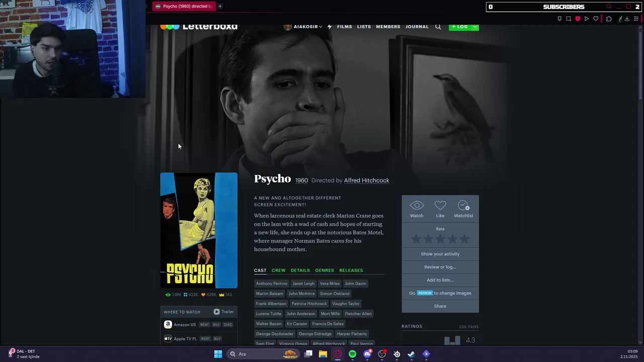Viewport: 644px width, 362px height.
Task: Click the 20K FANS link
Action: pyautogui.click(x=468, y=327)
